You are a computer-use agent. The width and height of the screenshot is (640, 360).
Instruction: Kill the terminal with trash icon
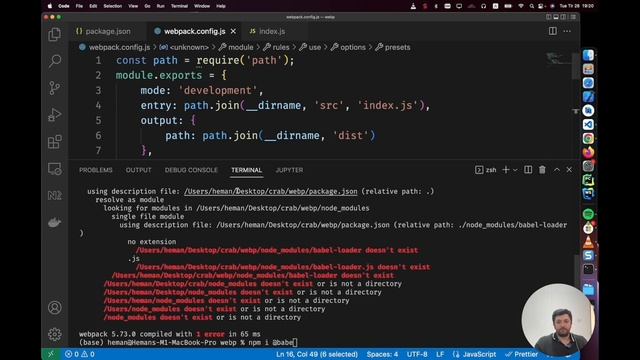[542, 170]
